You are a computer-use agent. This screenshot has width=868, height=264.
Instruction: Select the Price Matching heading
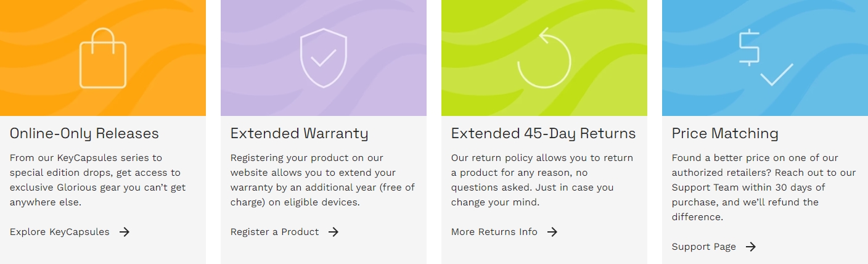click(725, 133)
